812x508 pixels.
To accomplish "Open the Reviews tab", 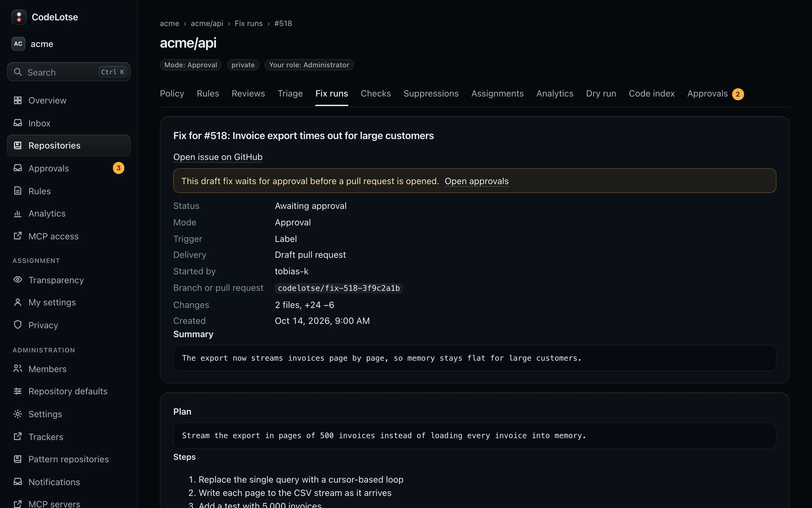I will click(248, 93).
